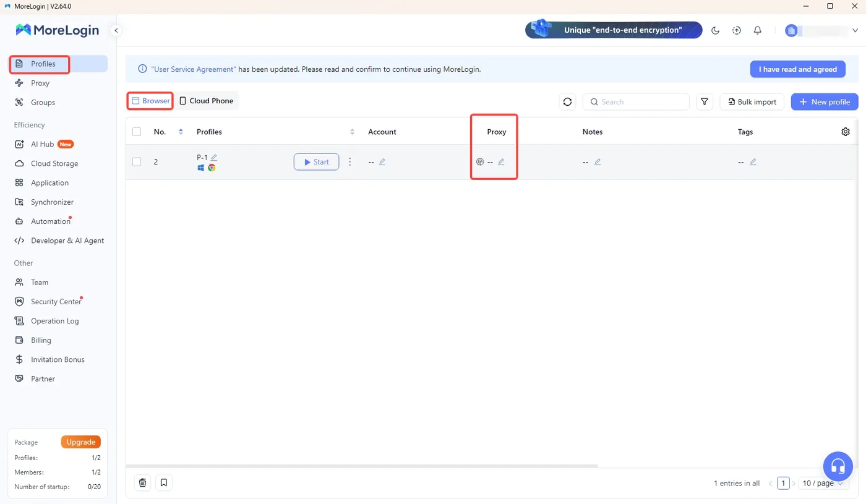Click the Bulk import button
Viewport: 866px width, 504px height.
click(x=752, y=102)
